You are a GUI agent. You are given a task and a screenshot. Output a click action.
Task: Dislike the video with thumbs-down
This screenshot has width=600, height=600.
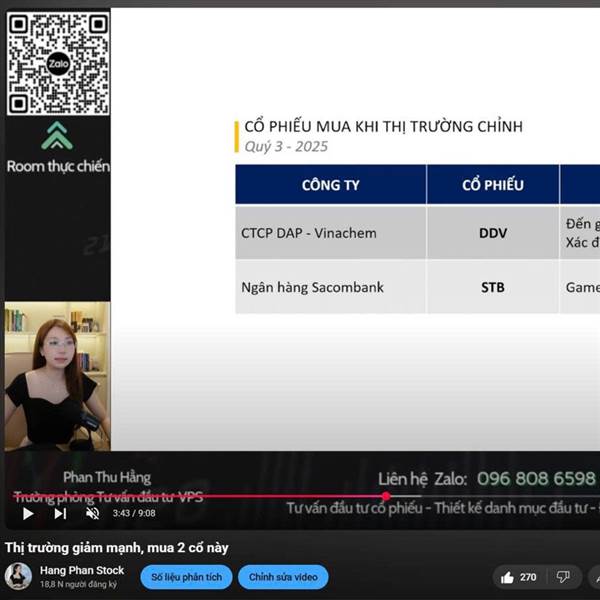tap(563, 577)
